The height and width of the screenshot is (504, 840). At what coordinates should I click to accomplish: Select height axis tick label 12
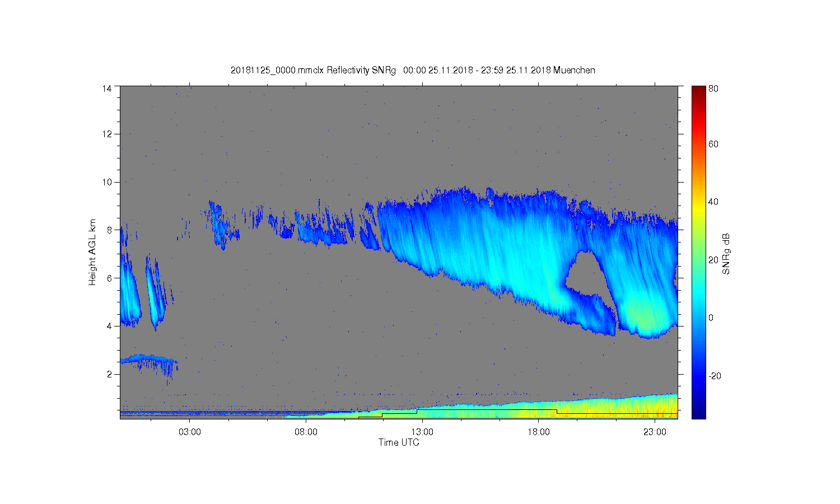(x=107, y=134)
